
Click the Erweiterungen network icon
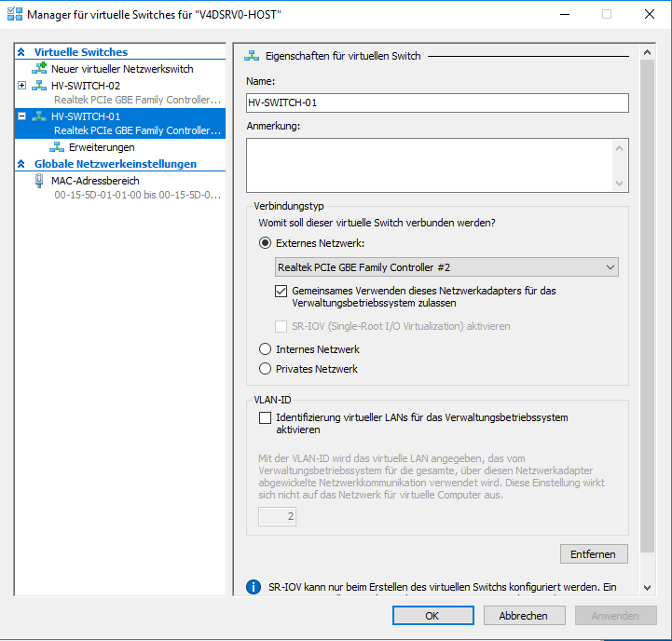pos(57,147)
